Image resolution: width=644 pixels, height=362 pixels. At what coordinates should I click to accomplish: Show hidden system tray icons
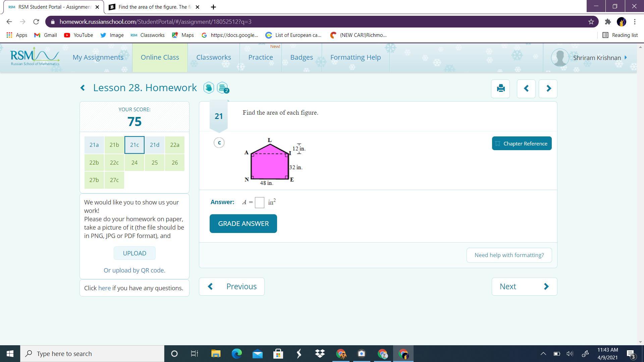pyautogui.click(x=543, y=354)
